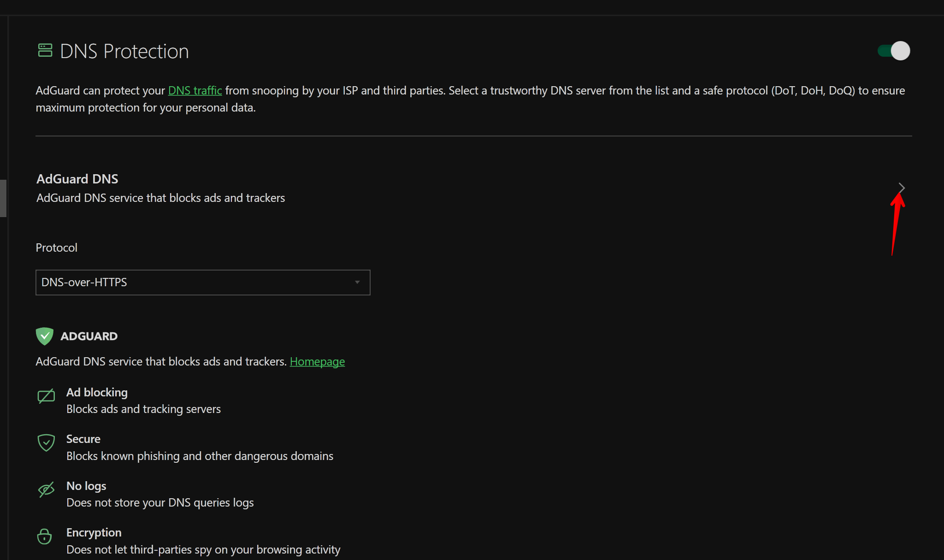The image size is (944, 560).
Task: Select the No logs feature title
Action: pos(86,486)
